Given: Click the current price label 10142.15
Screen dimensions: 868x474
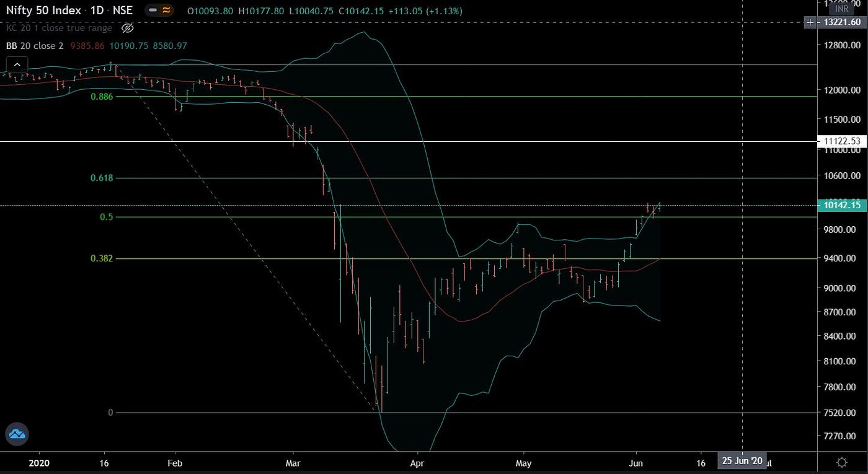Looking at the screenshot, I should coord(843,205).
